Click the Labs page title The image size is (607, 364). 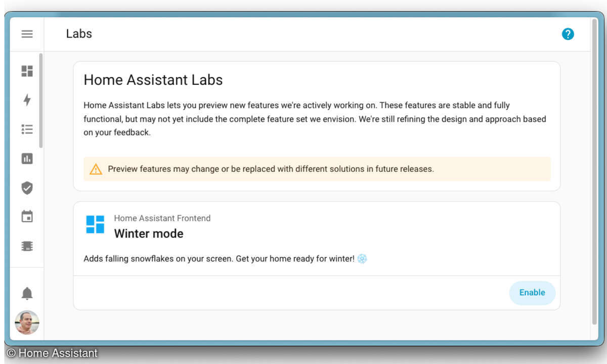point(78,34)
